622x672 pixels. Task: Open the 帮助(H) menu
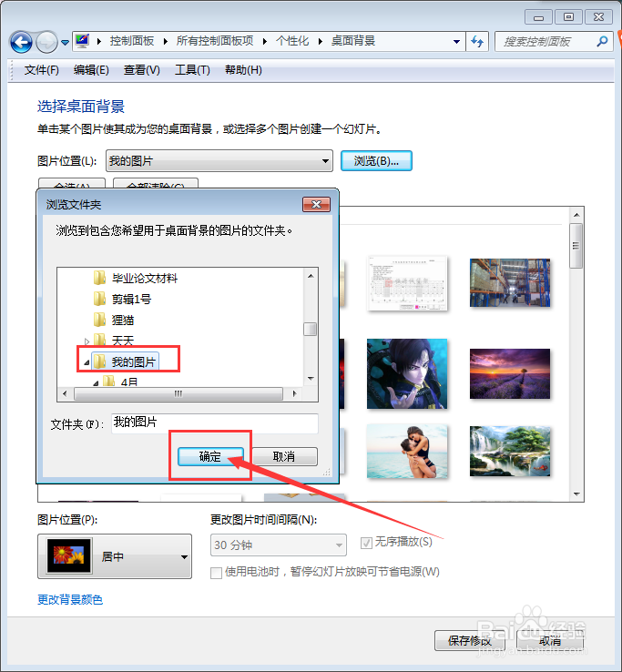click(243, 70)
